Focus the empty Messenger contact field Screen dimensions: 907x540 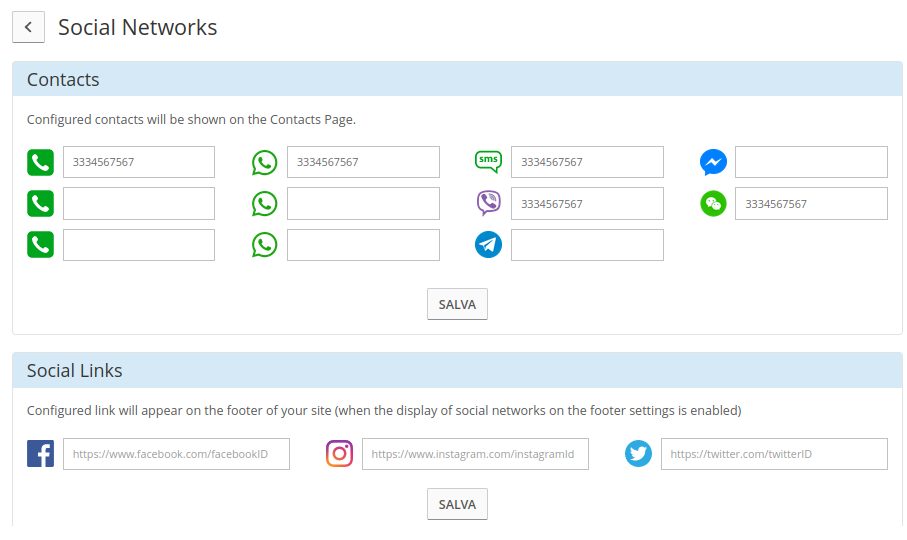coord(811,162)
